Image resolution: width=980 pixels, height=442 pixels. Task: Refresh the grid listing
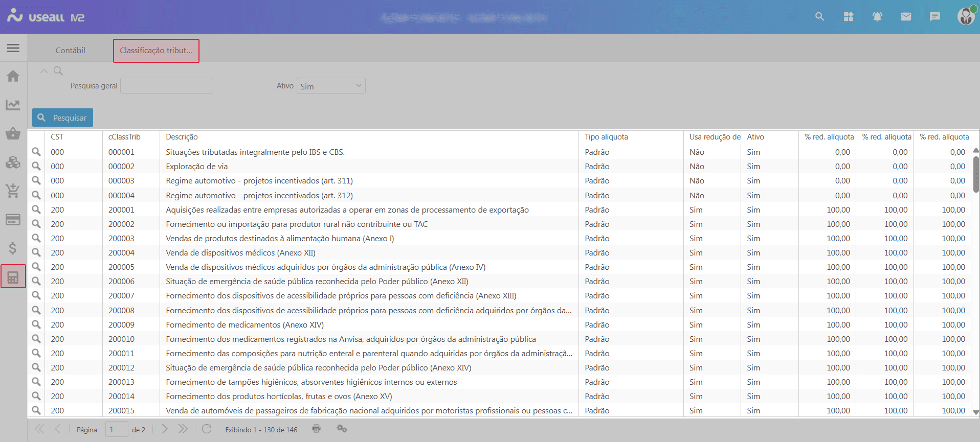(x=207, y=429)
